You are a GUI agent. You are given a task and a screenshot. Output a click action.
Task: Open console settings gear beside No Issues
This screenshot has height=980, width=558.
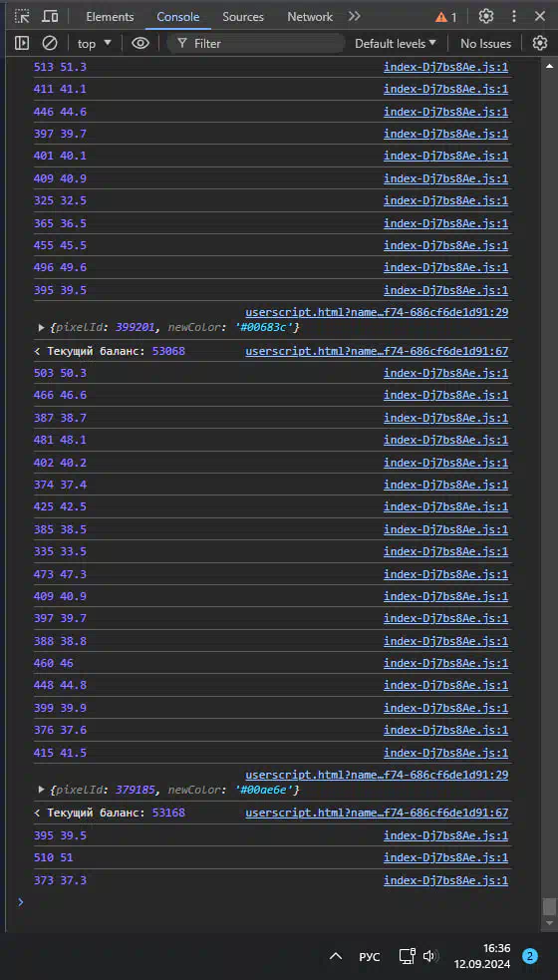point(540,43)
